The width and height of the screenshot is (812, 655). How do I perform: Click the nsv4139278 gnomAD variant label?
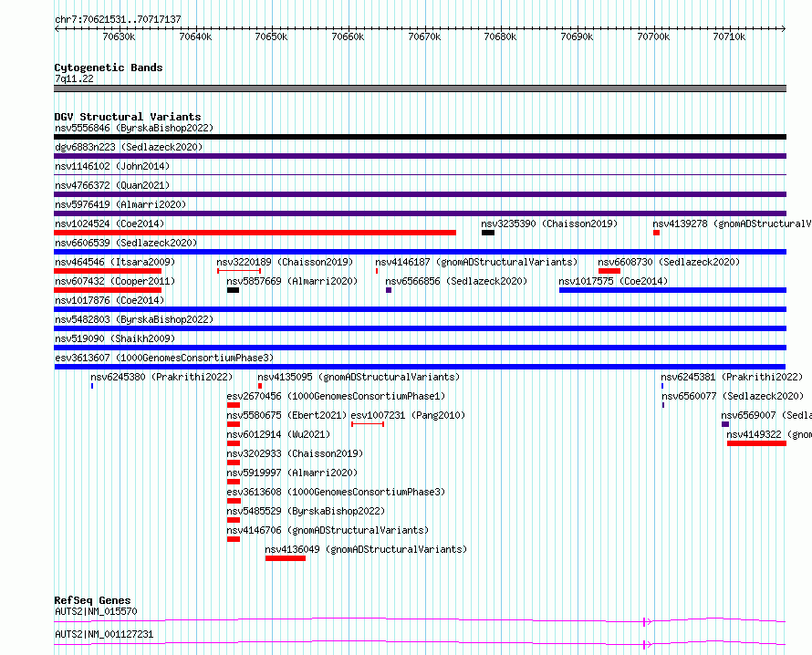tap(732, 224)
